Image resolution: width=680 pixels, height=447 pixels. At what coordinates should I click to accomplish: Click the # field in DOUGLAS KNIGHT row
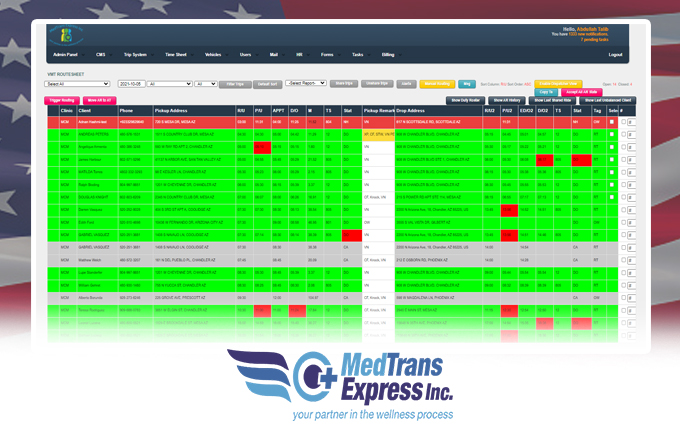click(x=632, y=198)
